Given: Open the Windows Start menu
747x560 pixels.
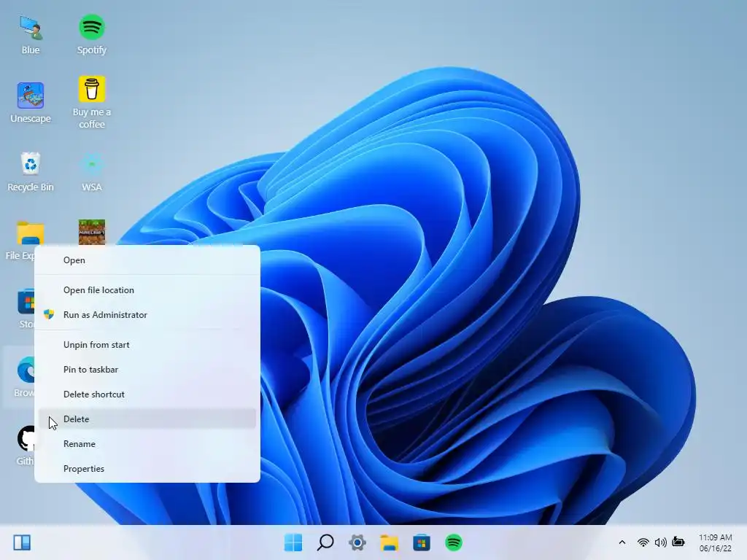Looking at the screenshot, I should tap(293, 542).
